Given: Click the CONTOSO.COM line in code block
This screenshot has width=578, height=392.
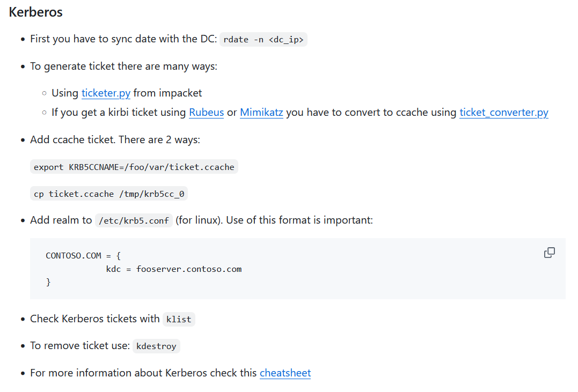Looking at the screenshot, I should 83,256.
